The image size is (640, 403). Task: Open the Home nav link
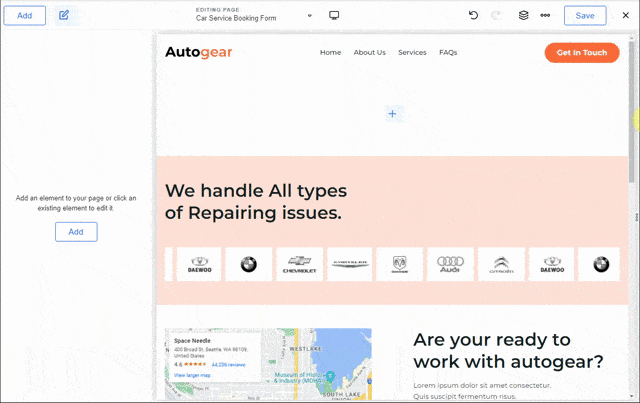(330, 52)
